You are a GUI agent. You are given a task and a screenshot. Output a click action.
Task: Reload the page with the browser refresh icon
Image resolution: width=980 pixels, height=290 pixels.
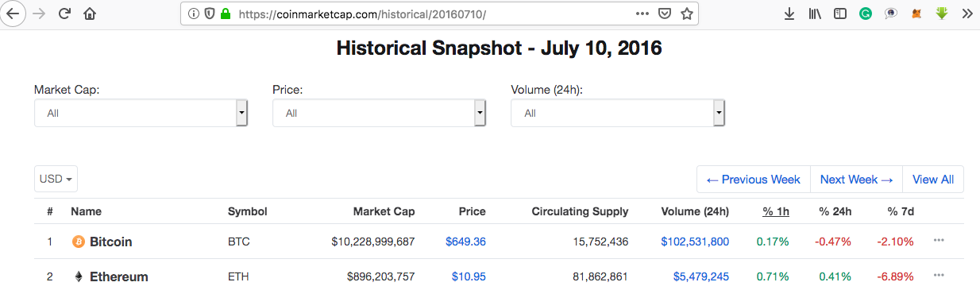coord(65,14)
